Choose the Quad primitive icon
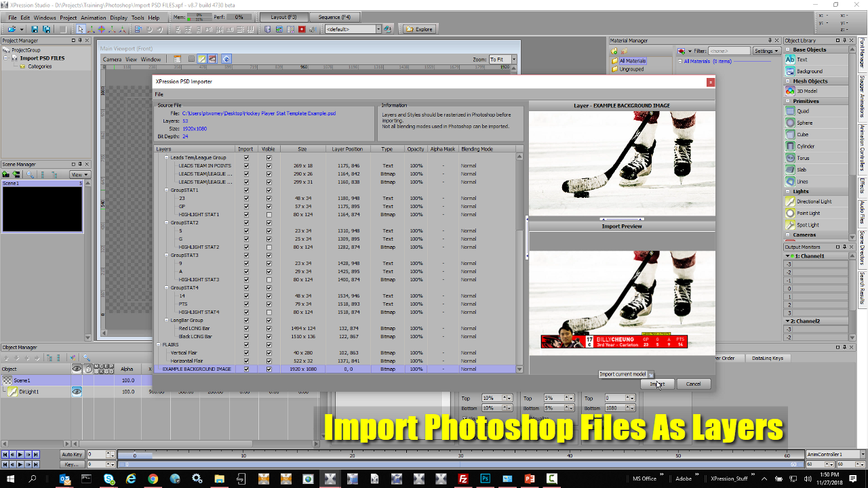The image size is (868, 488). 790,111
